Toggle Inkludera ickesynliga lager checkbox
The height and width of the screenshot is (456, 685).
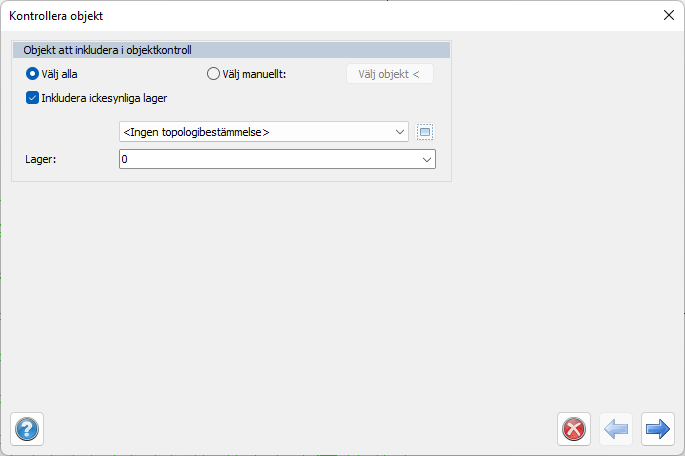point(33,98)
